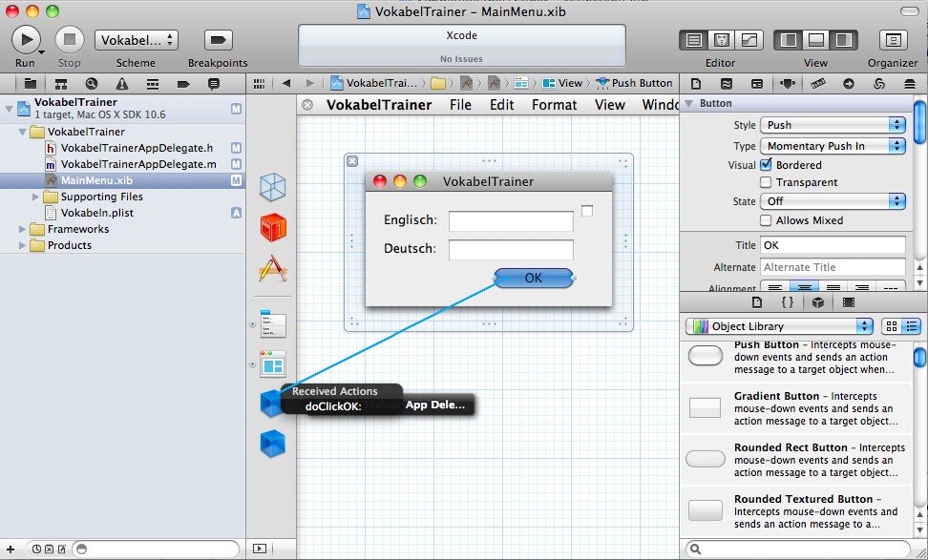Open the Edit menu in the designed menu bar

(501, 105)
